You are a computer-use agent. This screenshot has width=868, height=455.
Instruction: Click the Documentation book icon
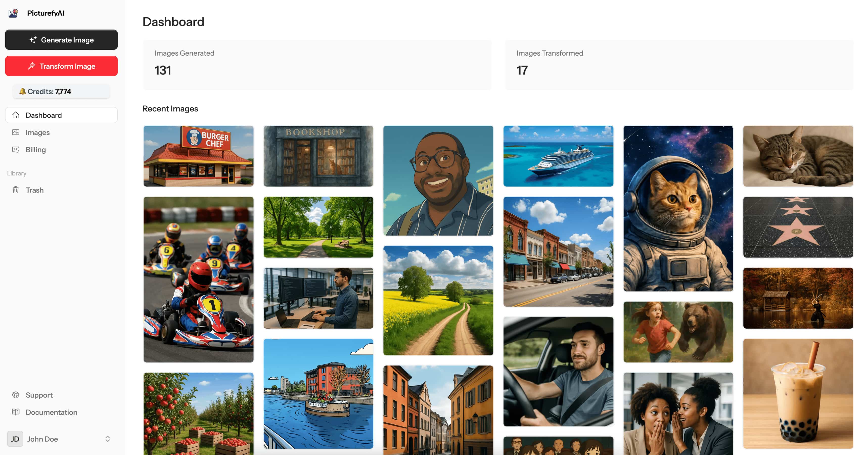click(x=15, y=412)
